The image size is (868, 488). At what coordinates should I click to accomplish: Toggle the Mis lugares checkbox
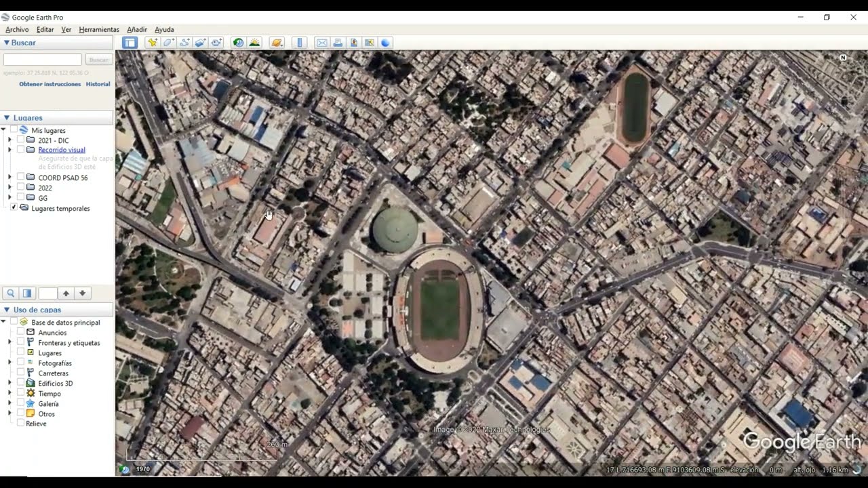coord(13,130)
